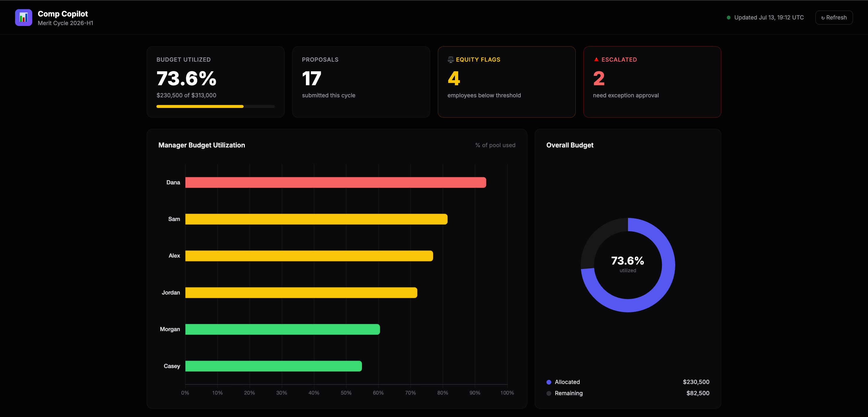Click the "PROPOSALS" card title
The height and width of the screenshot is (417, 868).
pyautogui.click(x=320, y=60)
